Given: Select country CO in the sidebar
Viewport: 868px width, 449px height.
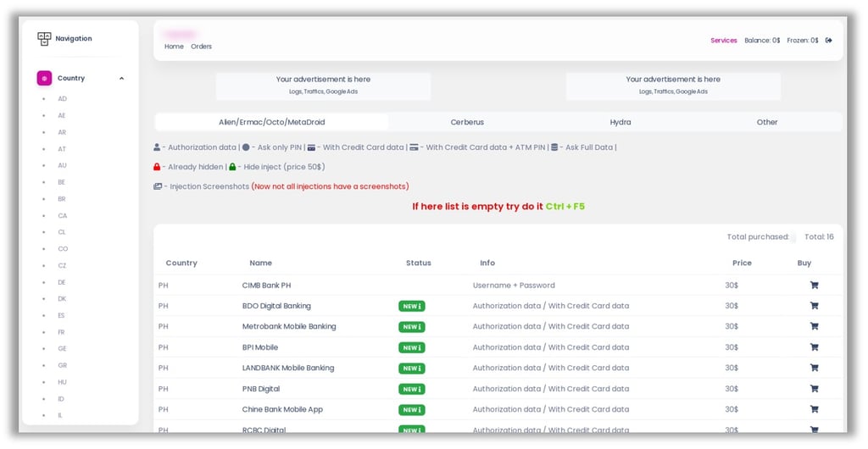Looking at the screenshot, I should pos(63,249).
